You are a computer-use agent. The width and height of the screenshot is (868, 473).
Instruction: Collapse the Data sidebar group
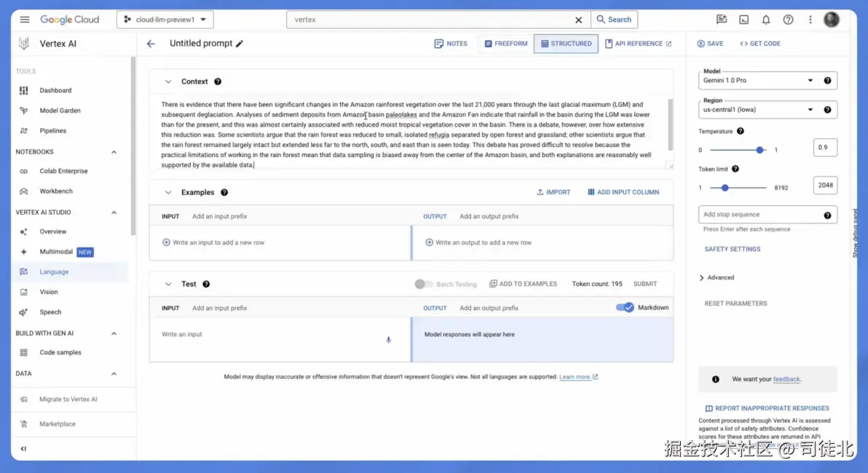coord(114,374)
